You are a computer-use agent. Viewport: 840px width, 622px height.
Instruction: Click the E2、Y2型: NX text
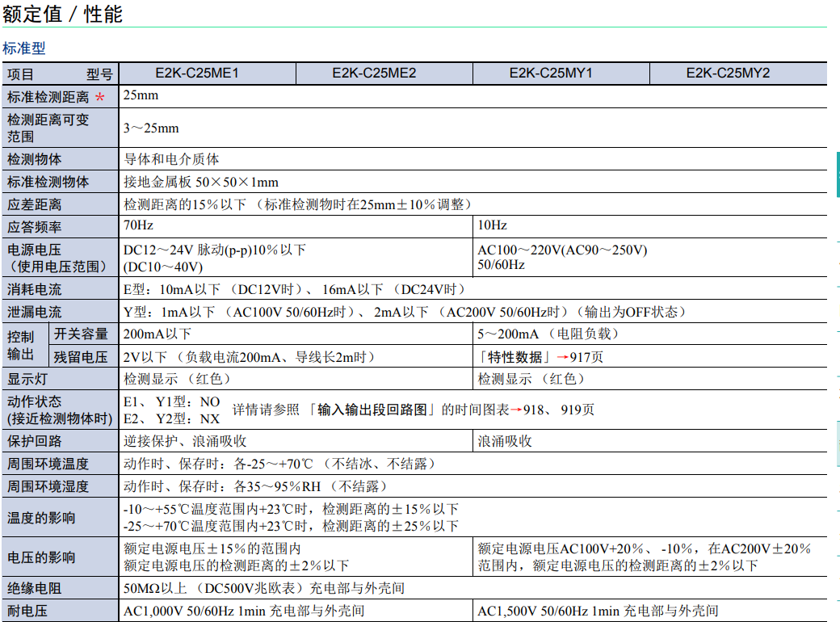171,419
